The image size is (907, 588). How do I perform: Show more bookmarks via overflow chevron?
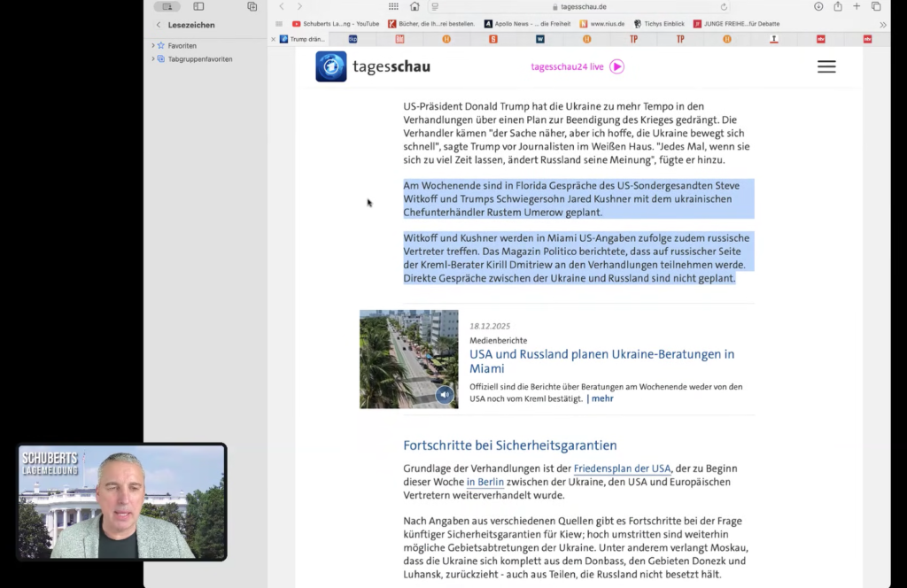(x=882, y=25)
